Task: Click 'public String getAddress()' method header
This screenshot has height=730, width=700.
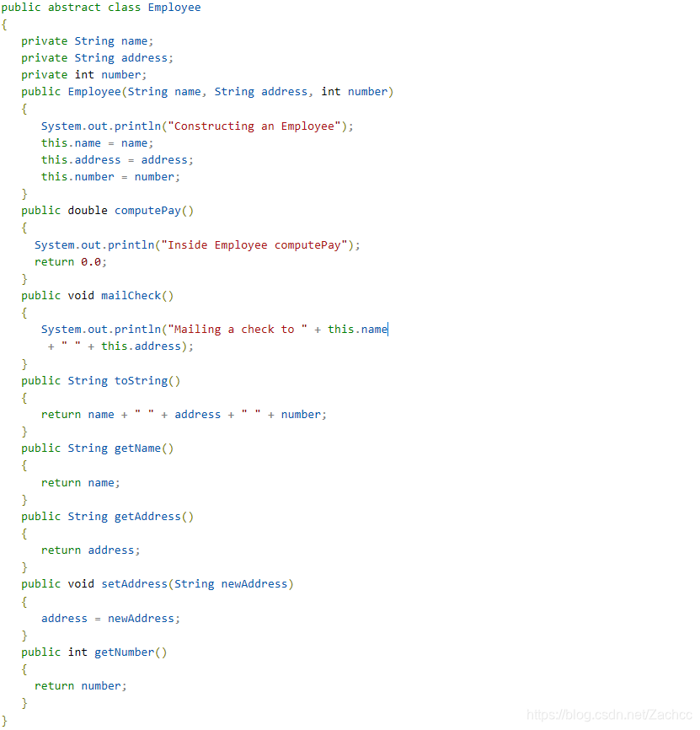Action: tap(108, 517)
